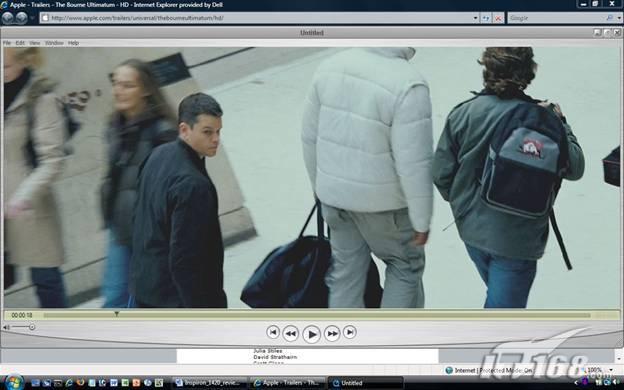The height and width of the screenshot is (390, 624).
Task: Switch to Untitled QuickTime taskbar button
Action: coord(365,383)
